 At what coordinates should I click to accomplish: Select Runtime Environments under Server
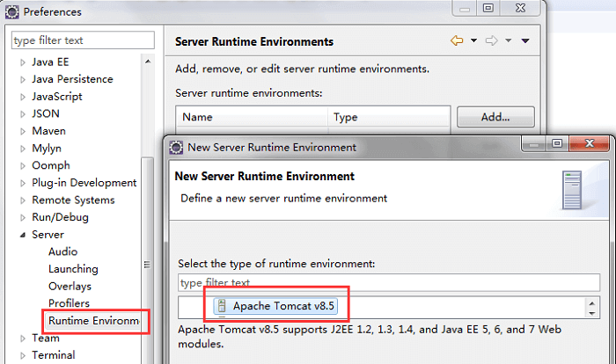pyautogui.click(x=93, y=320)
